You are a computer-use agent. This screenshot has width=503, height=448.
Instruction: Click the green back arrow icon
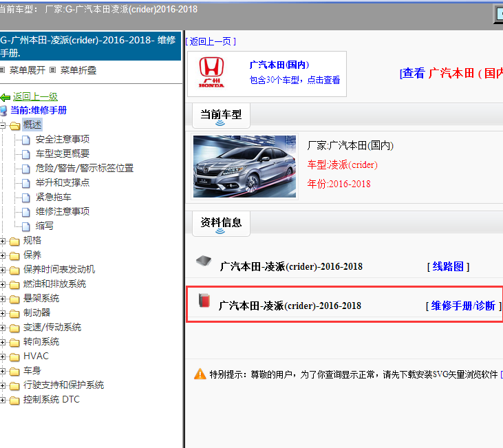click(6, 97)
